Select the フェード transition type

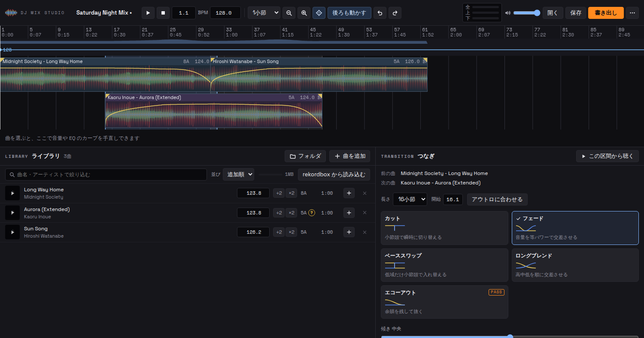[575, 228]
